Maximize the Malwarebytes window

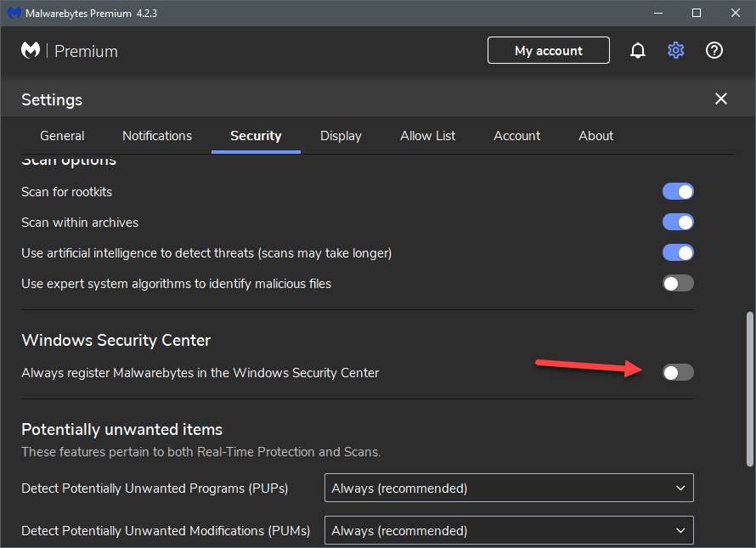[697, 13]
